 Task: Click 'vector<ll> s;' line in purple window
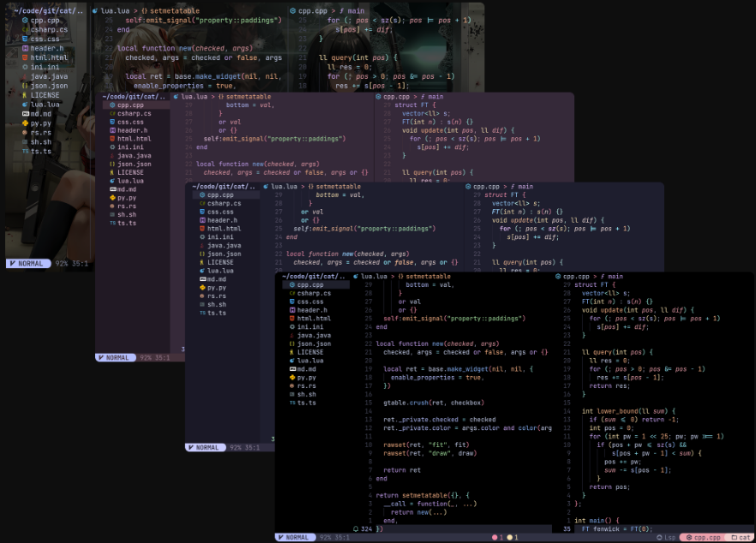426,114
